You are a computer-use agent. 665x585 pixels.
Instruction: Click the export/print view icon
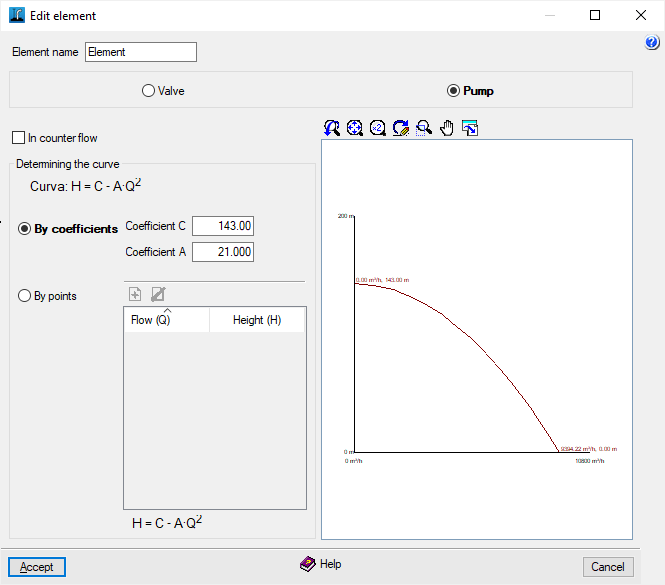click(469, 128)
